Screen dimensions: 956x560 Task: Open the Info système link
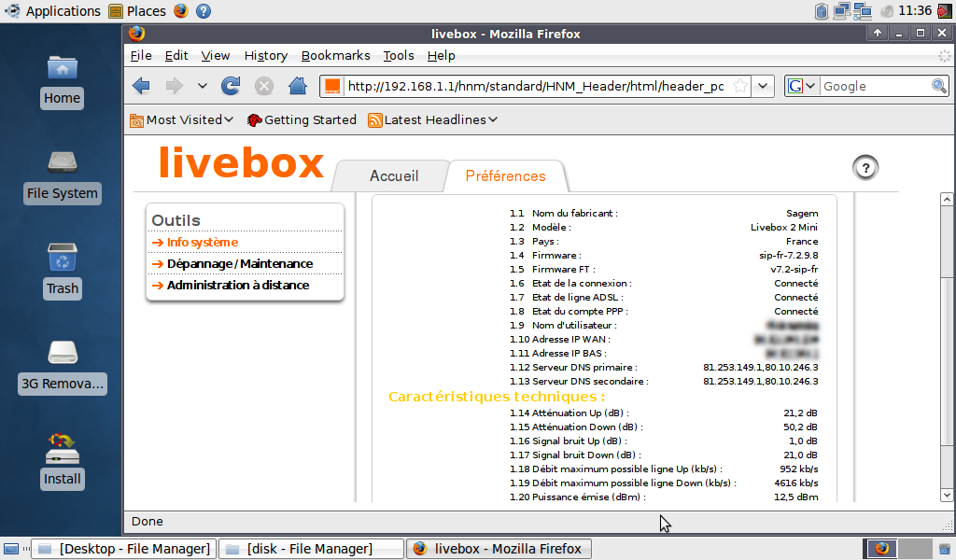[203, 242]
